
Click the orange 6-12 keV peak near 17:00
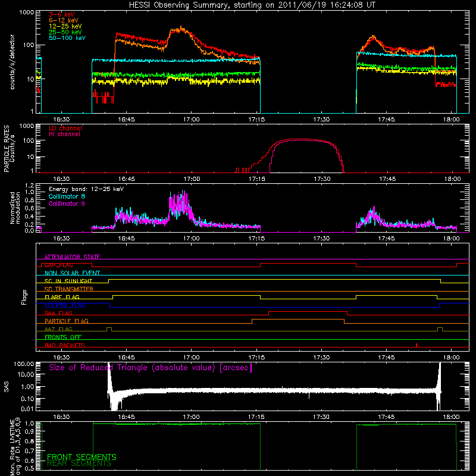click(x=181, y=28)
